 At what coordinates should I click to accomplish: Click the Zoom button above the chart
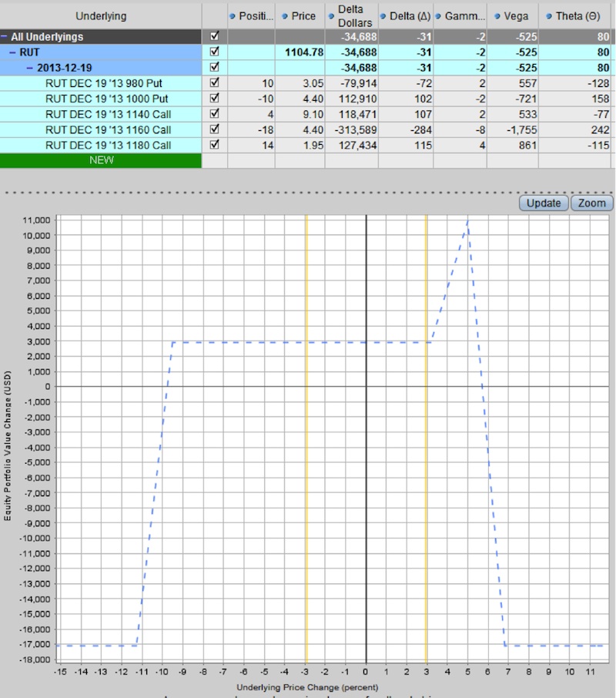(x=591, y=203)
